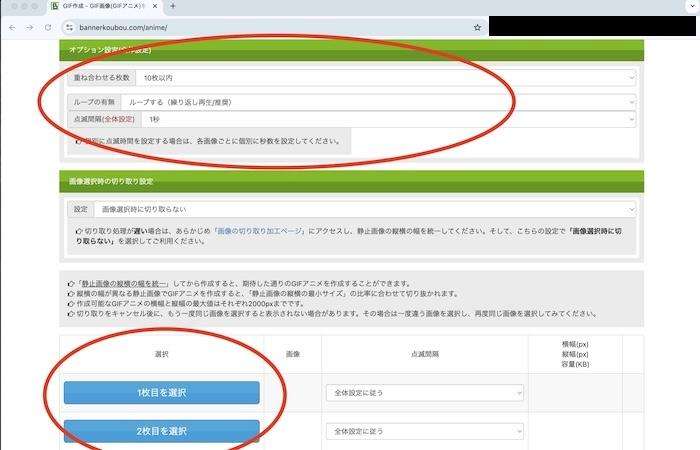Bookmark this page with the star icon
700x450 pixels.
pos(477,28)
